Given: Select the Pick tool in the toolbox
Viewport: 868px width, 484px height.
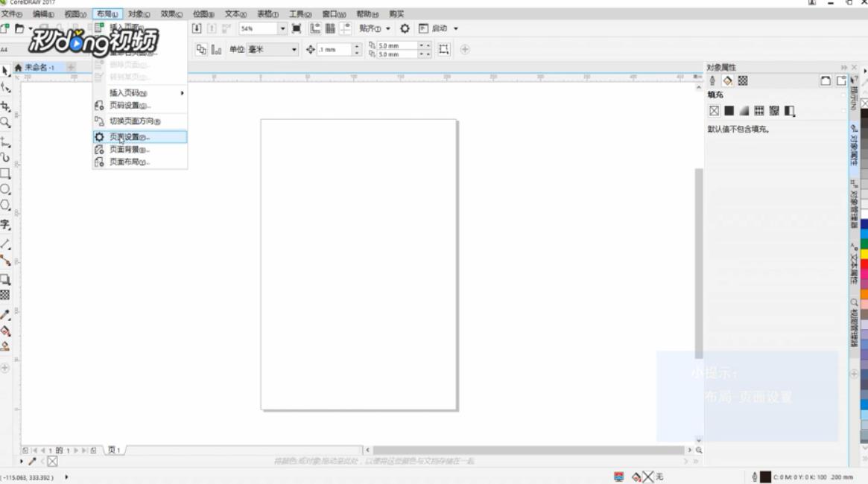Looking at the screenshot, I should pyautogui.click(x=5, y=71).
